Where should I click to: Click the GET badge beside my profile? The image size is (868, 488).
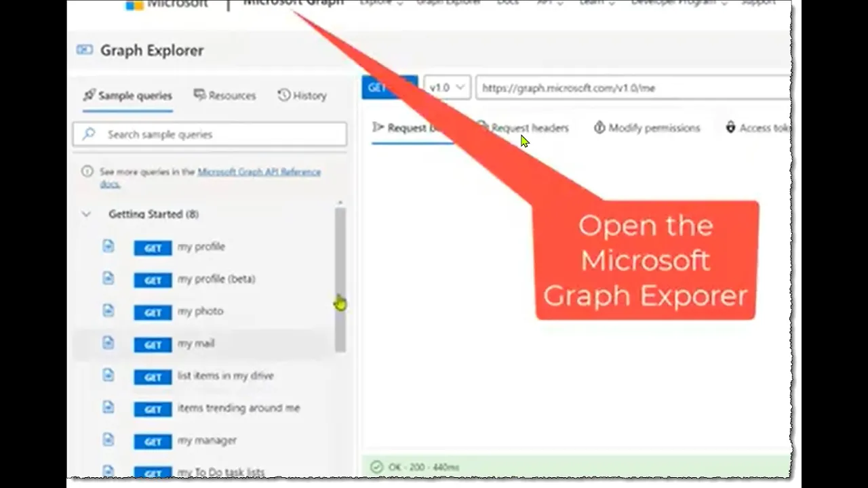coord(153,248)
